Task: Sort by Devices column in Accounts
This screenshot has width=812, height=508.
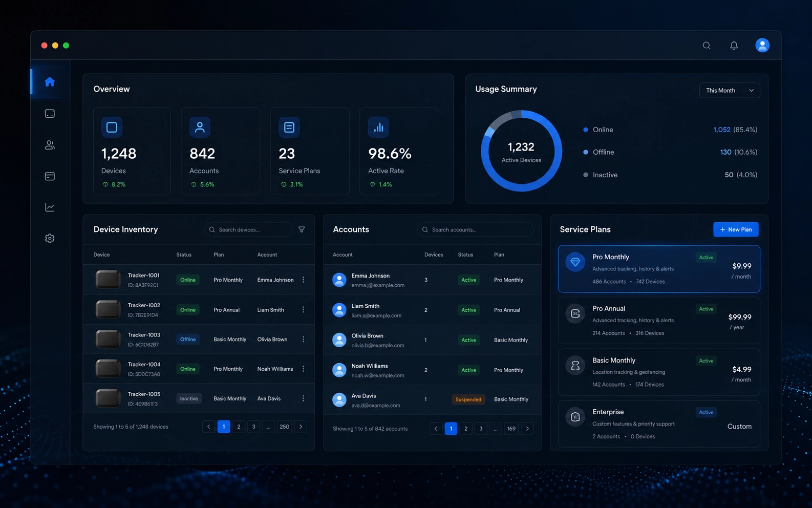Action: tap(434, 255)
